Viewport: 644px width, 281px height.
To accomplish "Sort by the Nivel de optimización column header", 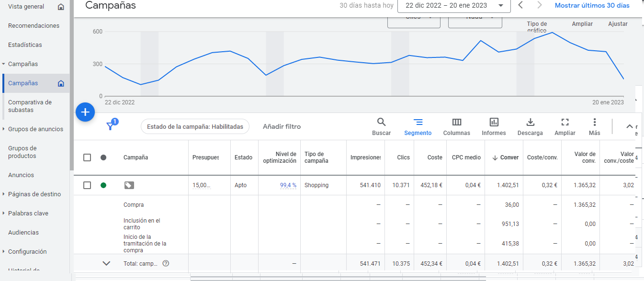I will 280,157.
